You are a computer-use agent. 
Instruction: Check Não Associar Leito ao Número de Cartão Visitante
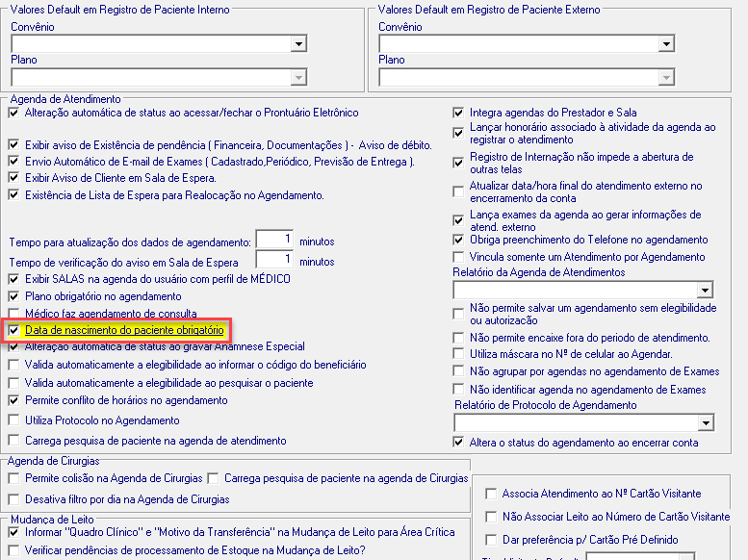click(x=491, y=517)
